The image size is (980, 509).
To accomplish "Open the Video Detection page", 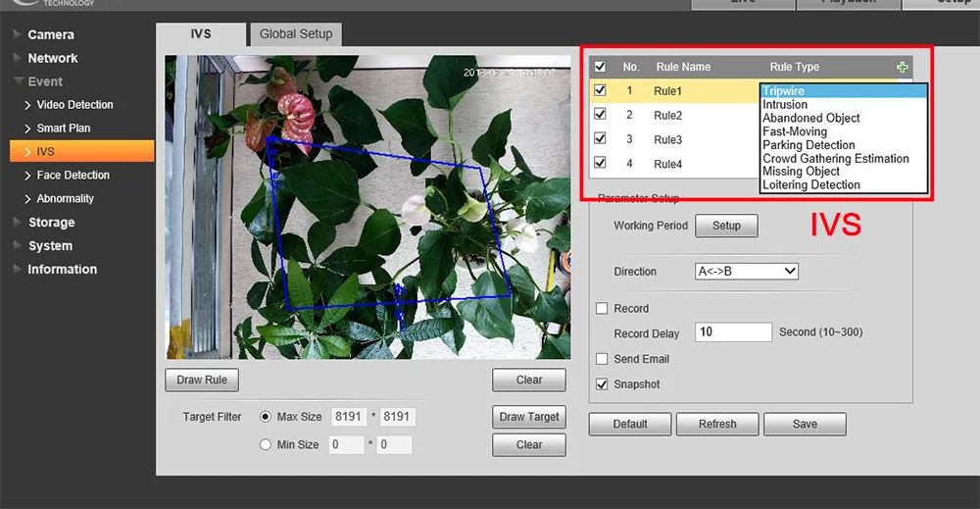I will (x=74, y=104).
